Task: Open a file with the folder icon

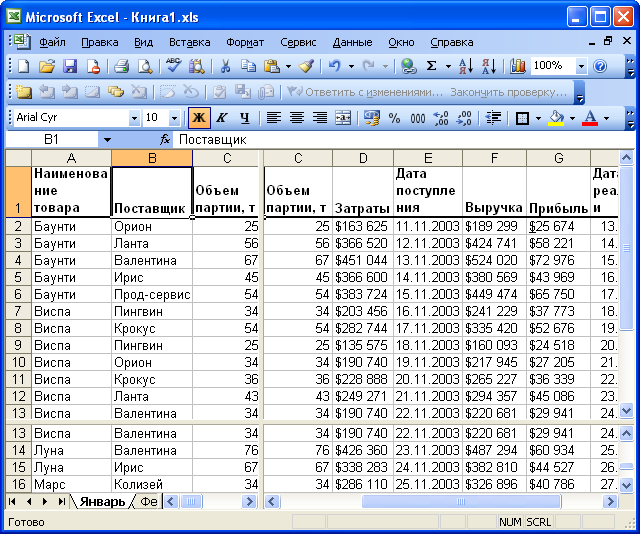Action: coord(47,66)
